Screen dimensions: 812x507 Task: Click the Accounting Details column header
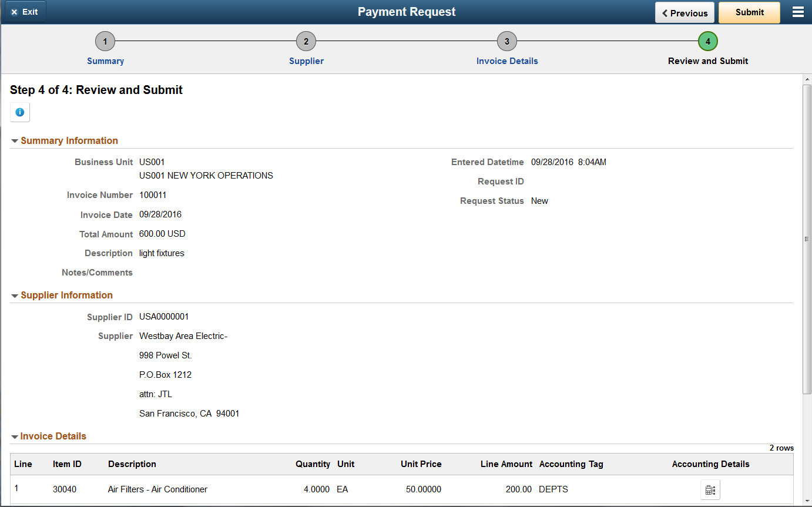click(x=710, y=464)
